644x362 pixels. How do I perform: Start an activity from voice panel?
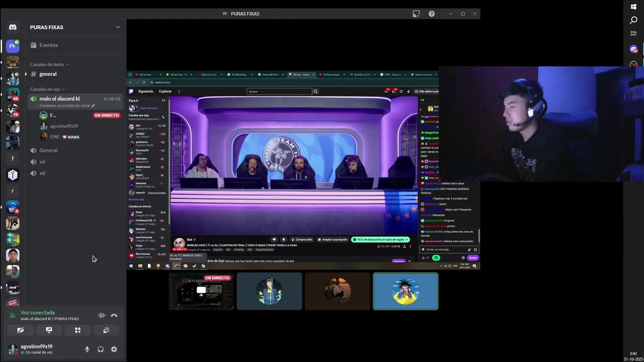(77, 330)
